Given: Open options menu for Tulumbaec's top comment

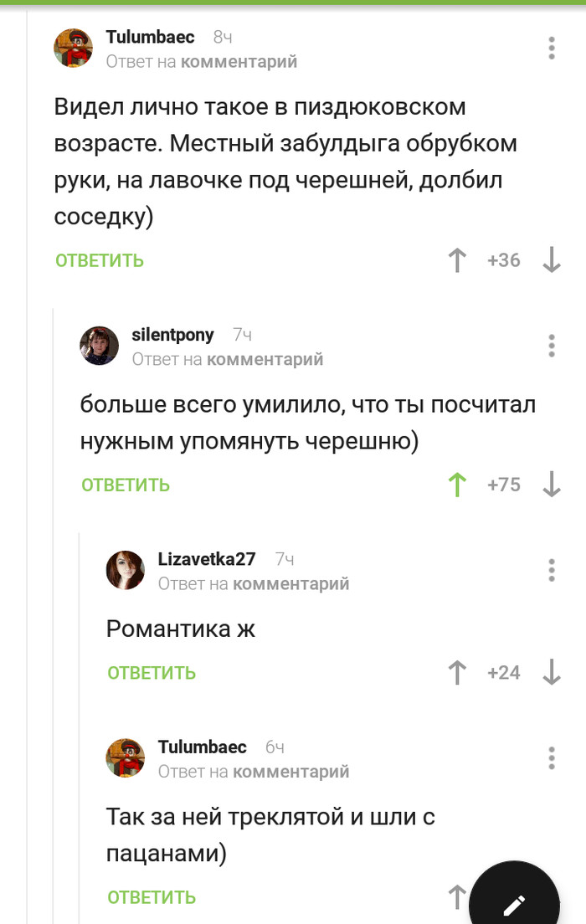Looking at the screenshot, I should point(551,48).
